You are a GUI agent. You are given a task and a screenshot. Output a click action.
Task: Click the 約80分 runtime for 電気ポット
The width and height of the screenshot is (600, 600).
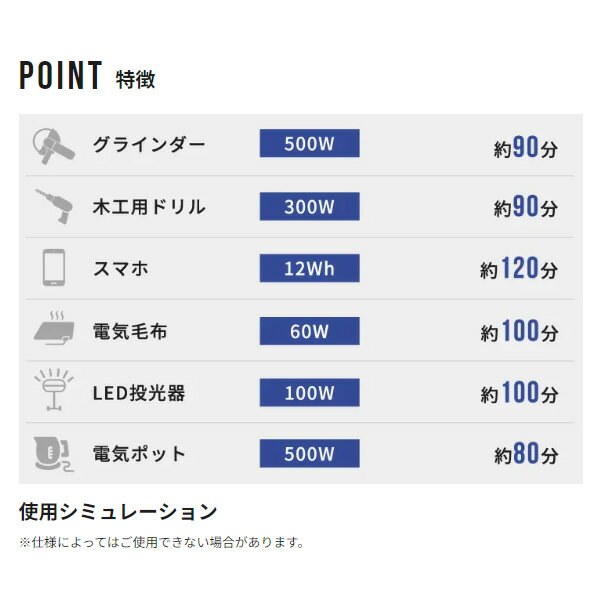525,454
